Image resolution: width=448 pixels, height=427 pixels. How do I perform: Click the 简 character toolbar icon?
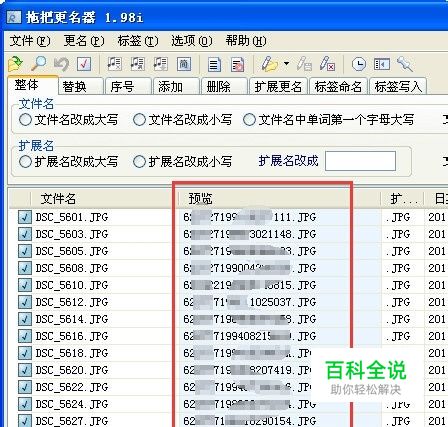184,63
